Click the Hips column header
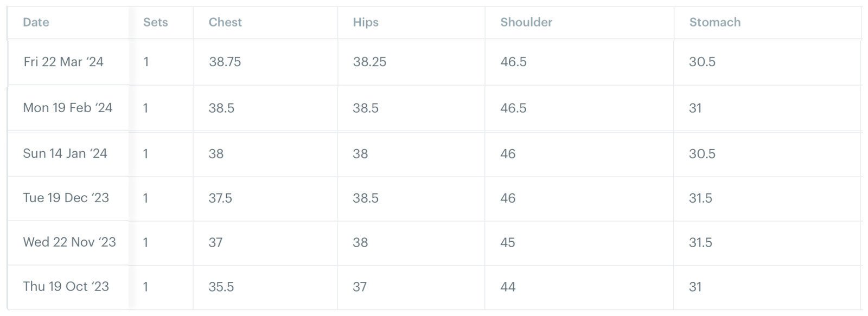Image resolution: width=868 pixels, height=316 pixels. tap(366, 22)
